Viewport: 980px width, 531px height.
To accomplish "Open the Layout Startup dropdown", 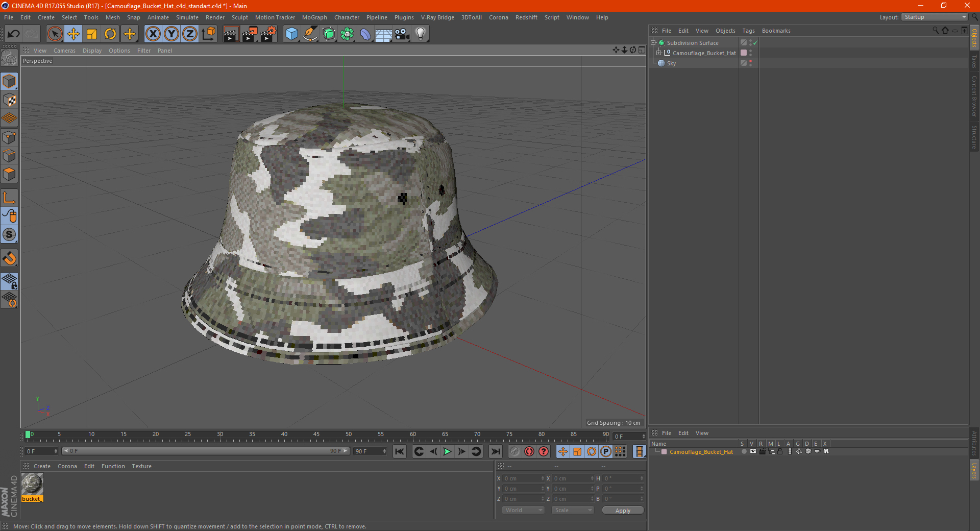I will [x=935, y=17].
